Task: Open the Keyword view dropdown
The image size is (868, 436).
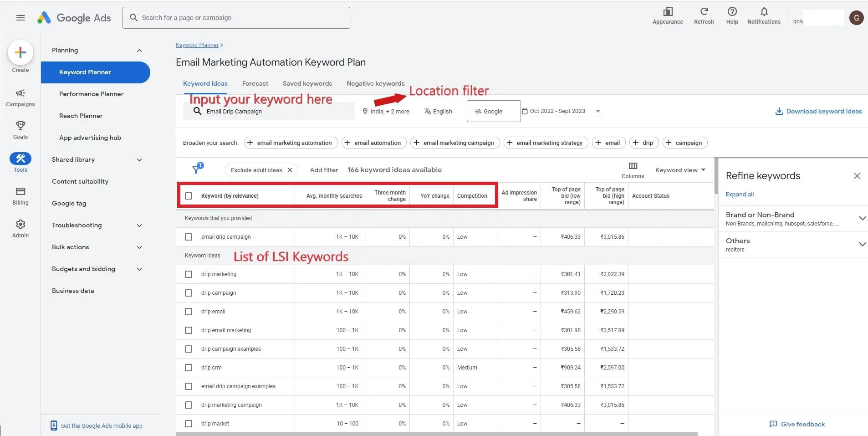Action: (x=679, y=169)
